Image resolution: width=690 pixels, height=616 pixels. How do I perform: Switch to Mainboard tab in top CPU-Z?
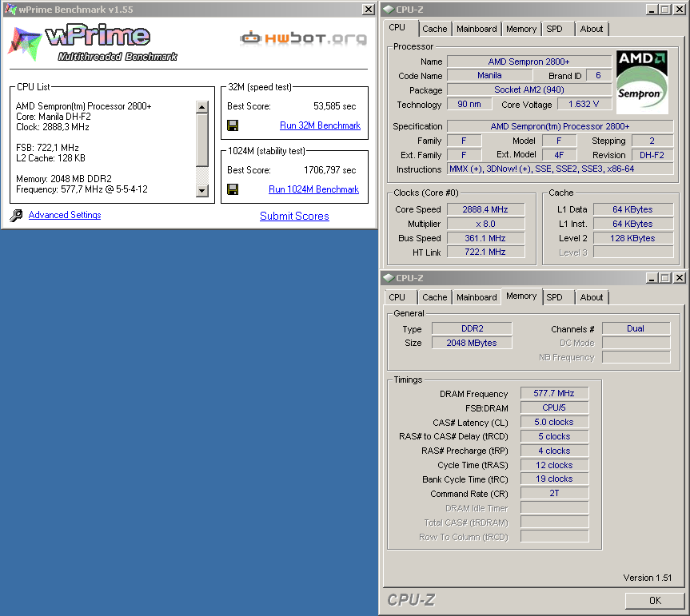[x=477, y=29]
